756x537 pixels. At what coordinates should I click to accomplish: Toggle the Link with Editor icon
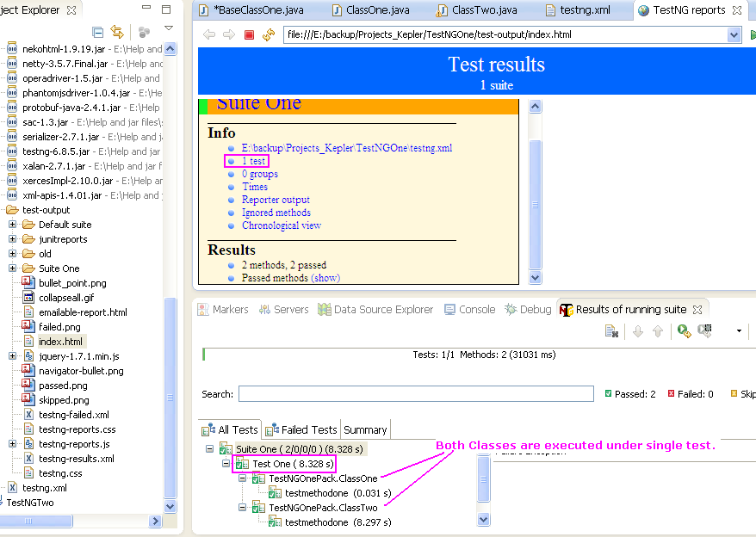(x=119, y=30)
